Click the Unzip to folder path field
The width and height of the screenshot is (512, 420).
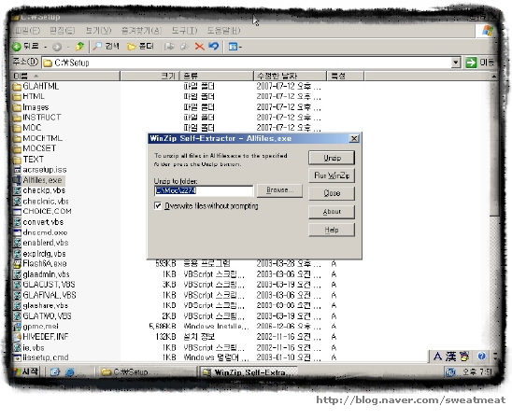tap(204, 190)
